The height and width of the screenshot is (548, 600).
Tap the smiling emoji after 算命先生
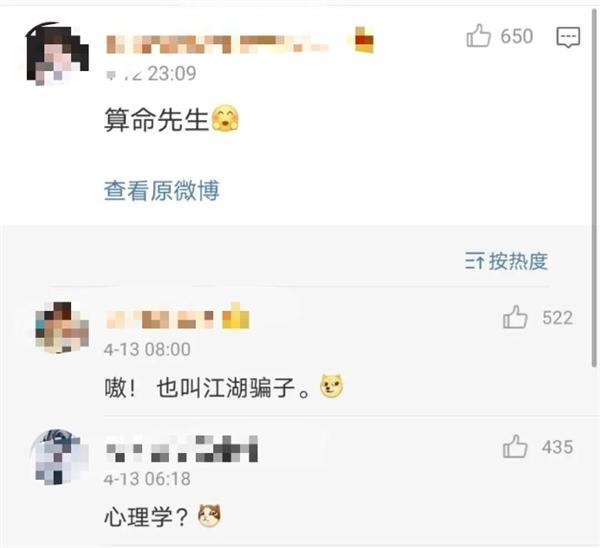pos(225,118)
